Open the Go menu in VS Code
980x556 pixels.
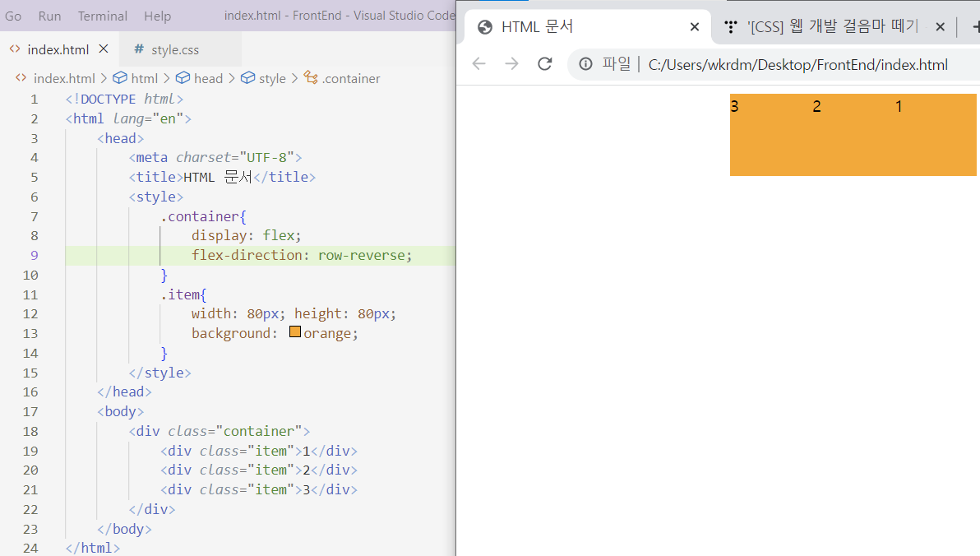point(13,16)
